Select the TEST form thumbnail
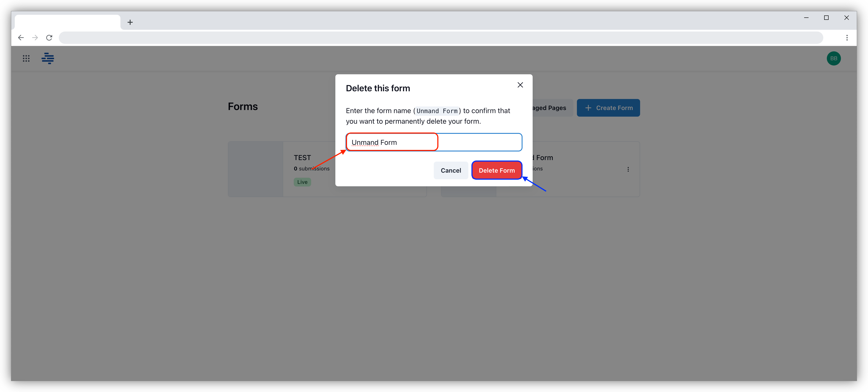 (255, 169)
